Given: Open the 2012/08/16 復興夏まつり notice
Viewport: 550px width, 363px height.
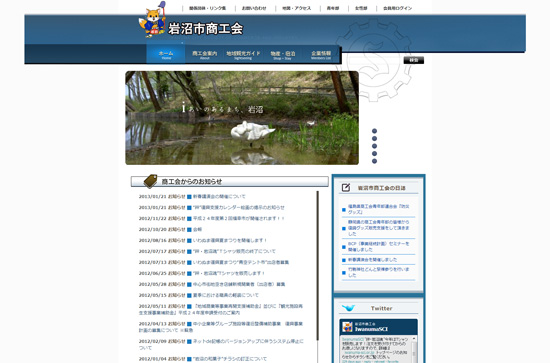Looking at the screenshot, I should click(230, 240).
